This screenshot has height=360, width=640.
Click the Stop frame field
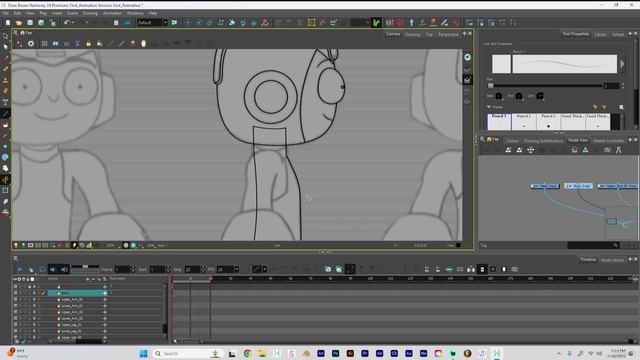tap(192, 269)
